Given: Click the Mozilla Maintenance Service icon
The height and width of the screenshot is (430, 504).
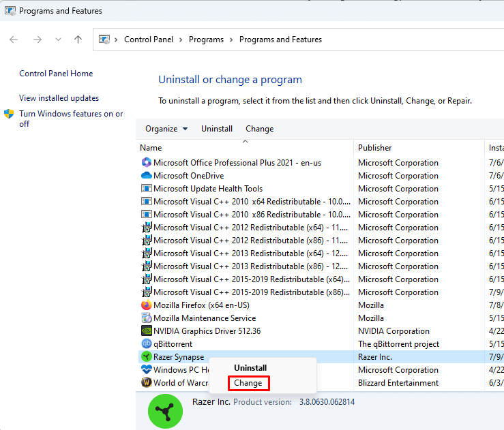Looking at the screenshot, I should [146, 318].
